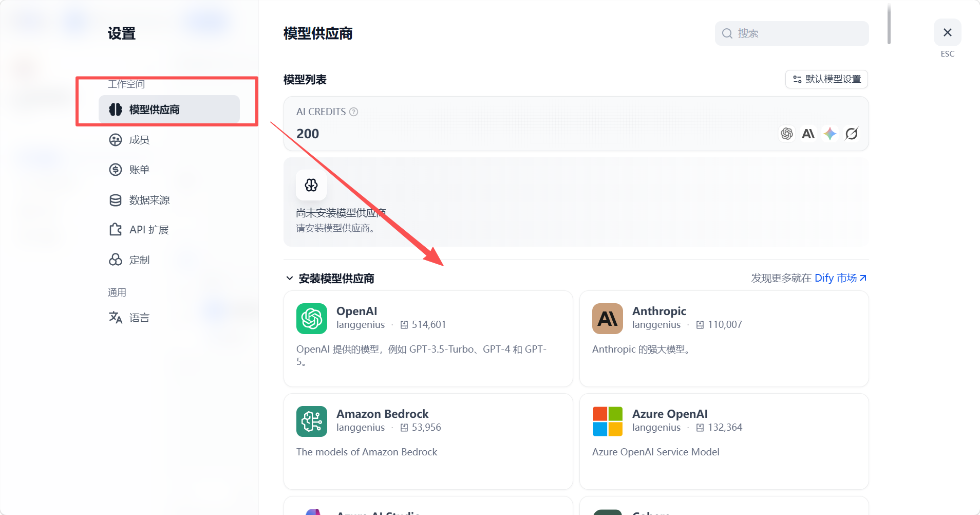Click the 成员 face icon
980x515 pixels.
tap(116, 140)
